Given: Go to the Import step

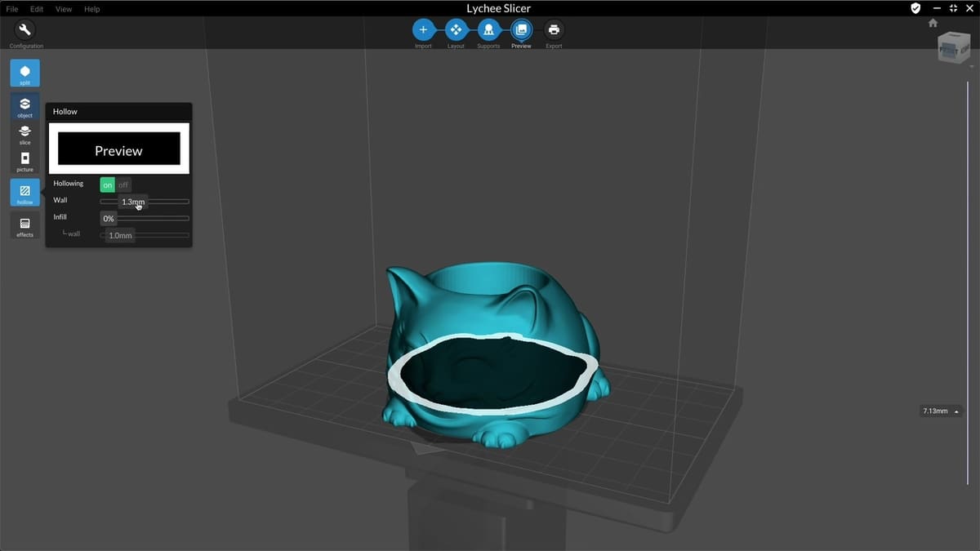Looking at the screenshot, I should coord(423,30).
